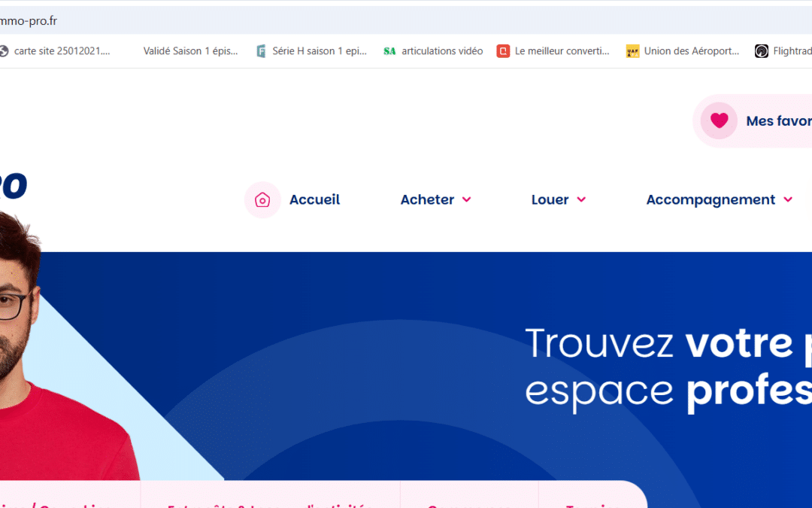Click the Accueil home icon
This screenshot has width=812, height=508.
pos(262,199)
